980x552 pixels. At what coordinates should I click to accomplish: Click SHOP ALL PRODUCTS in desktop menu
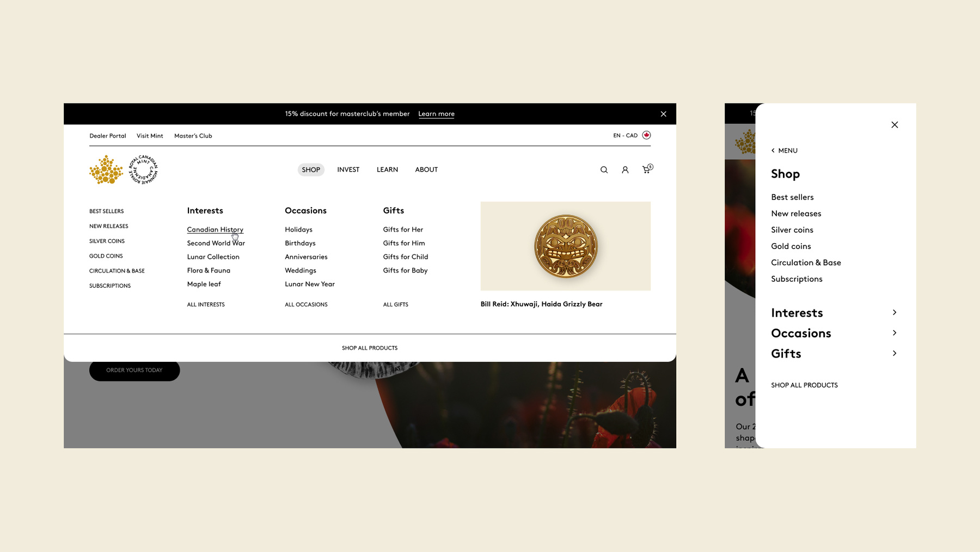370,348
